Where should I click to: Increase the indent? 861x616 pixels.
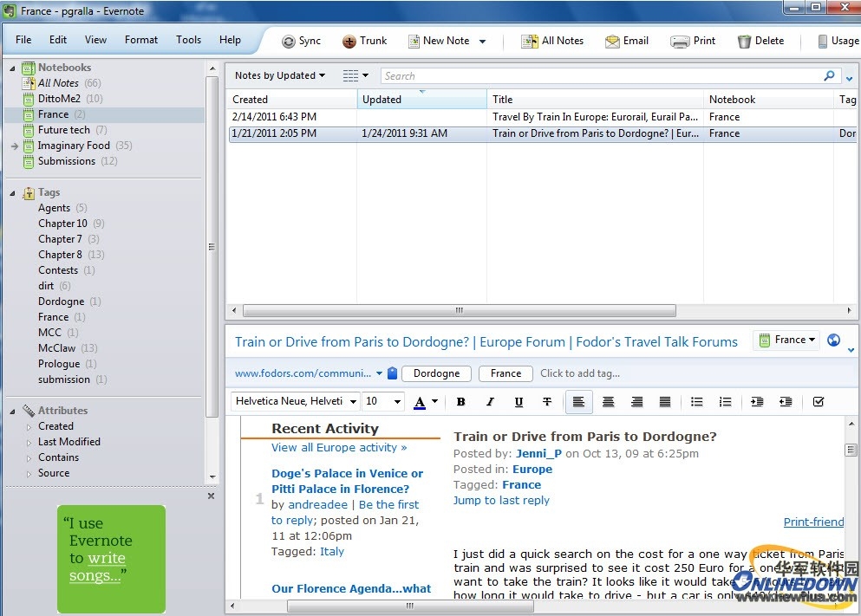coord(757,402)
